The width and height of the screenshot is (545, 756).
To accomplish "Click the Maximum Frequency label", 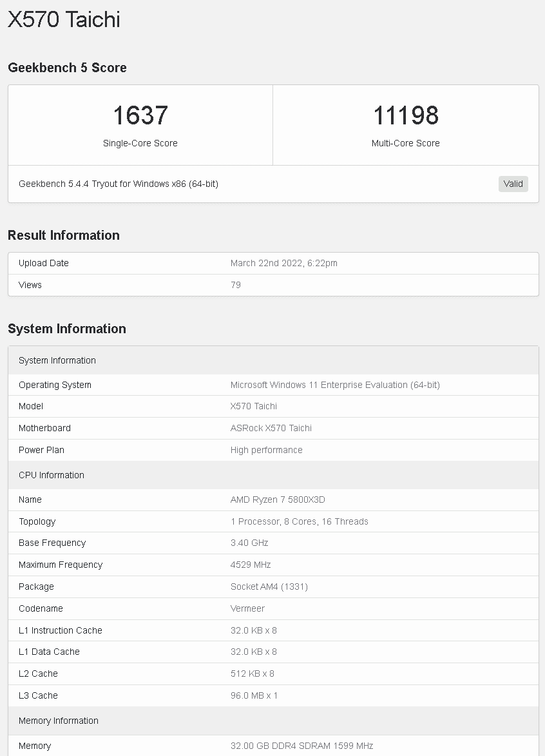I will pos(61,565).
